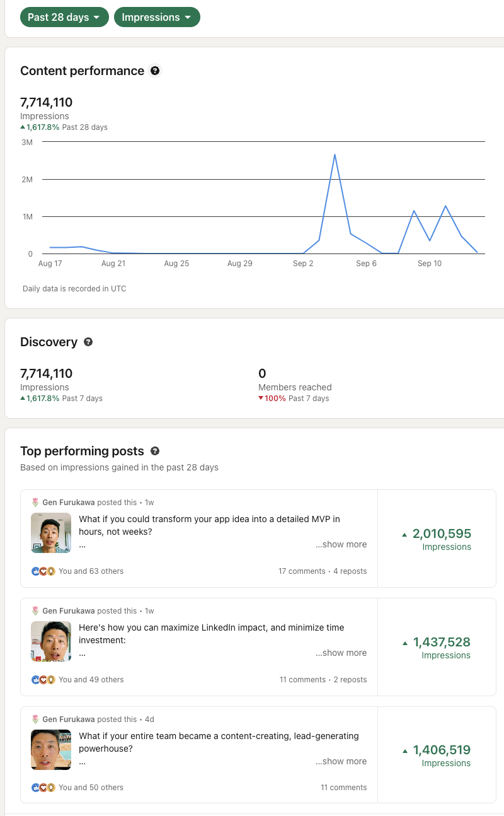Click the 'Sep 10' axis label
504x816 pixels.
(x=430, y=264)
